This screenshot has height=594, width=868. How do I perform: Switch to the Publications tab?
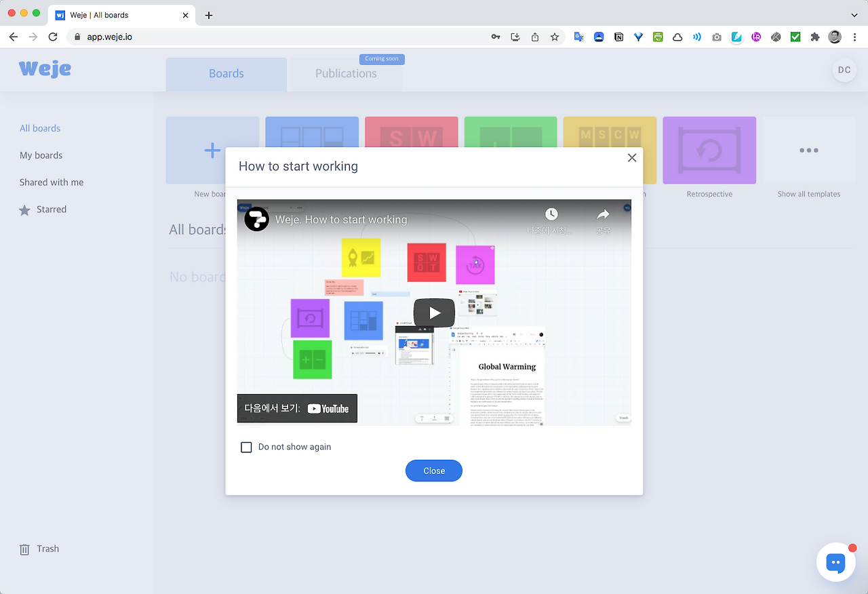[346, 74]
